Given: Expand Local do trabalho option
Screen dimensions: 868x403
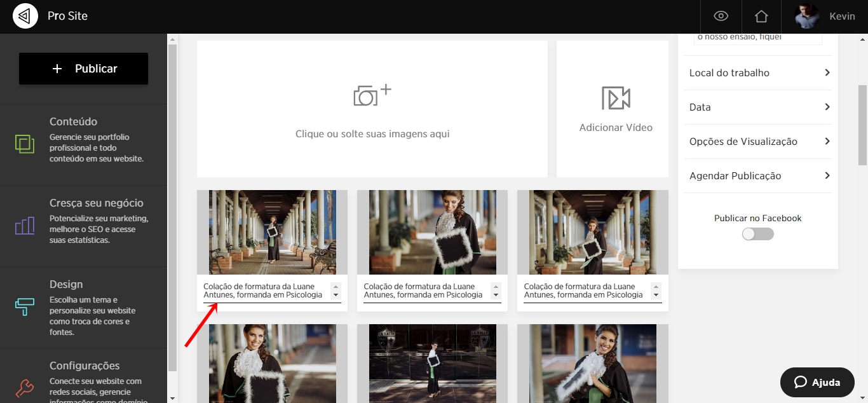Looking at the screenshot, I should 757,73.
